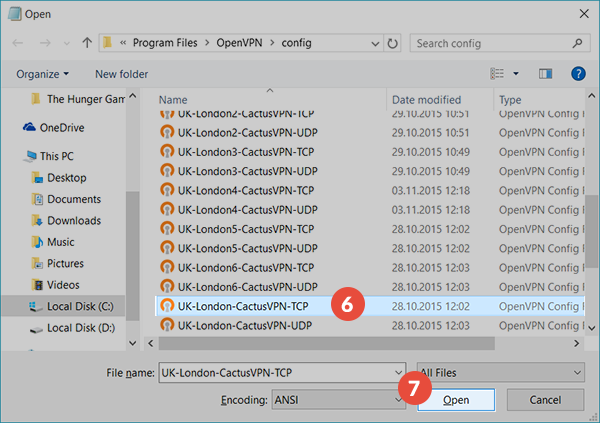Open the Pictures folder
Image resolution: width=600 pixels, height=423 pixels.
pyautogui.click(x=58, y=263)
